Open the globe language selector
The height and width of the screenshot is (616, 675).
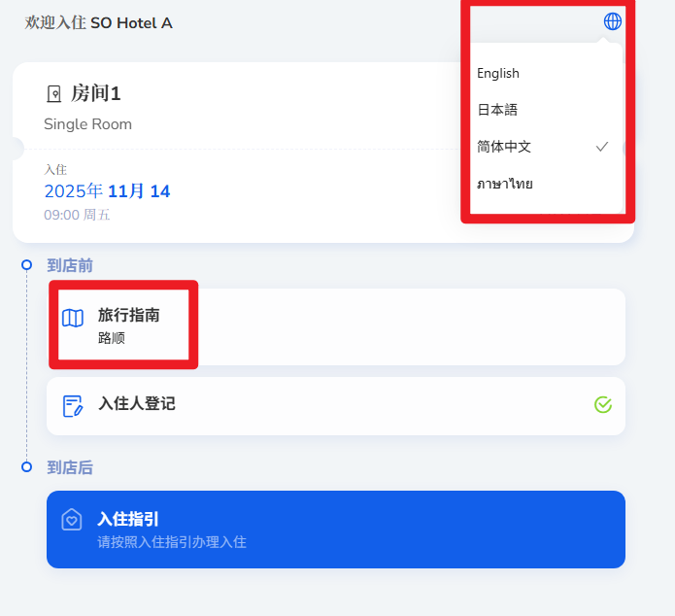tap(612, 21)
